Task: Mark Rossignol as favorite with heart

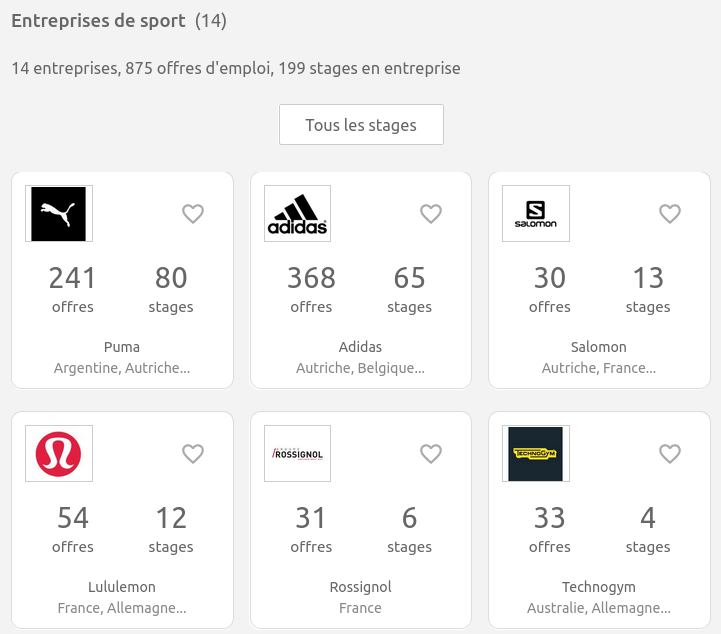Action: coord(431,454)
